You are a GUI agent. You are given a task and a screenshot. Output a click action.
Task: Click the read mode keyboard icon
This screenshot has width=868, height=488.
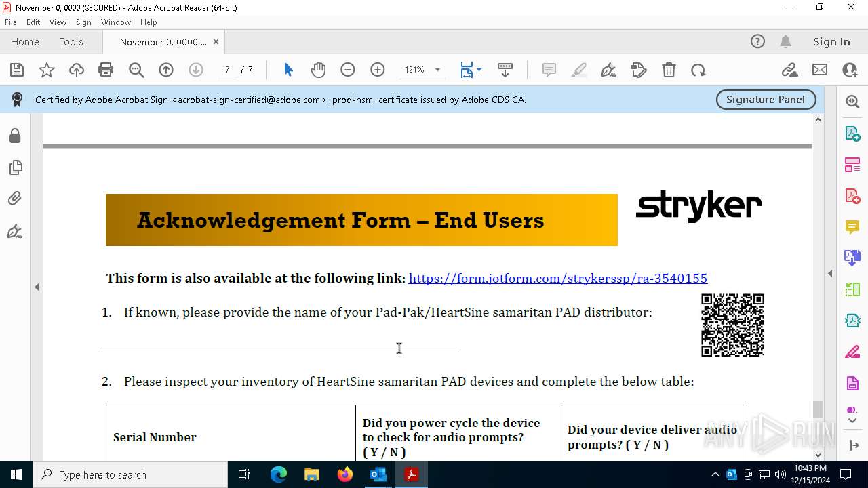pos(505,70)
